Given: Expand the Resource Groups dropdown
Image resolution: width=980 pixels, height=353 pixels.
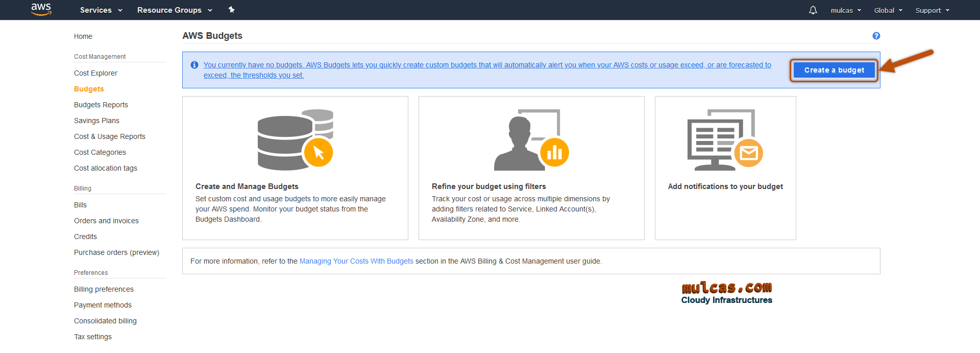Looking at the screenshot, I should click(x=175, y=10).
